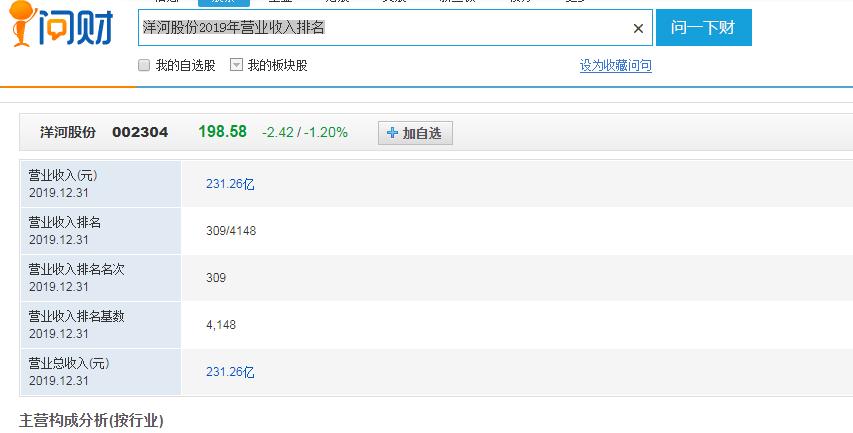Screen dimensions: 853x433
Task: Select the price value 198.58
Action: pos(222,132)
